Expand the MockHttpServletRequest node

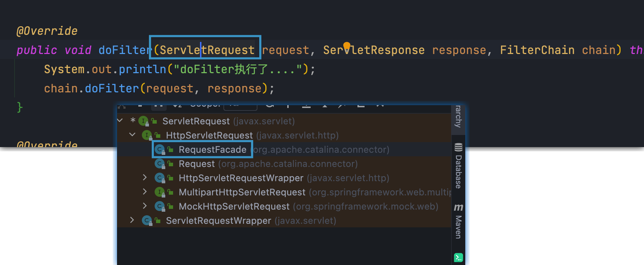point(145,206)
